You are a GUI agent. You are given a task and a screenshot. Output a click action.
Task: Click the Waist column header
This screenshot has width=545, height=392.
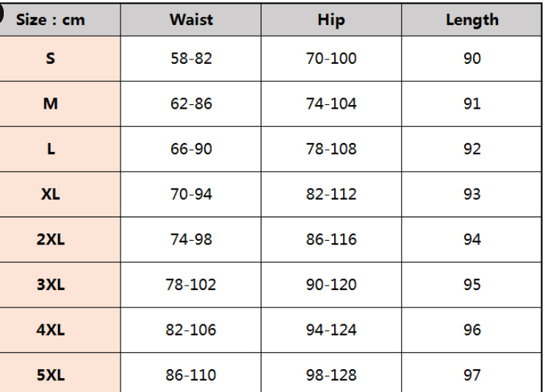coord(191,20)
